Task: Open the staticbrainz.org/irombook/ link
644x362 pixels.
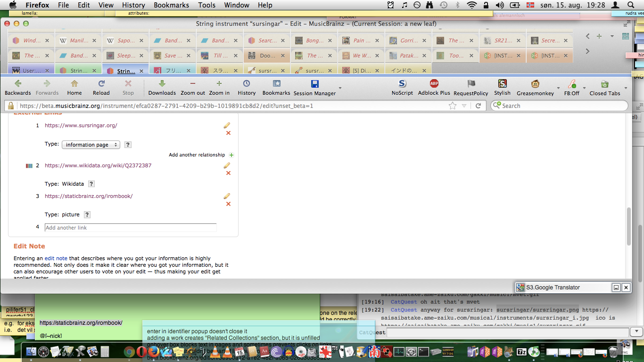Action: 89,196
